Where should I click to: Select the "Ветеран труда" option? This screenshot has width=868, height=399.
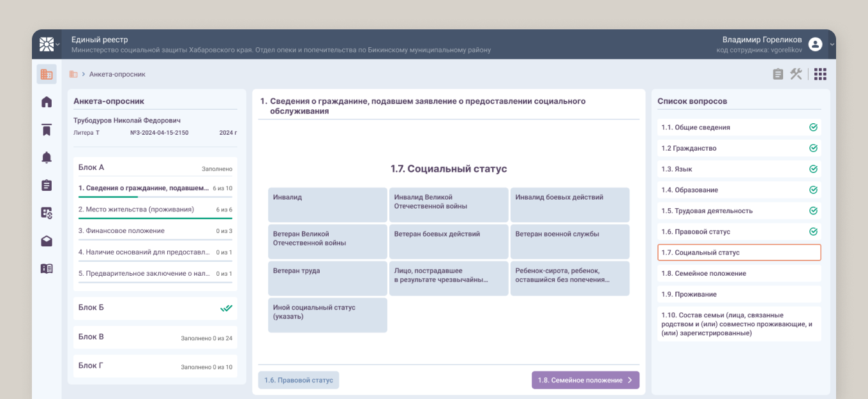pyautogui.click(x=327, y=278)
